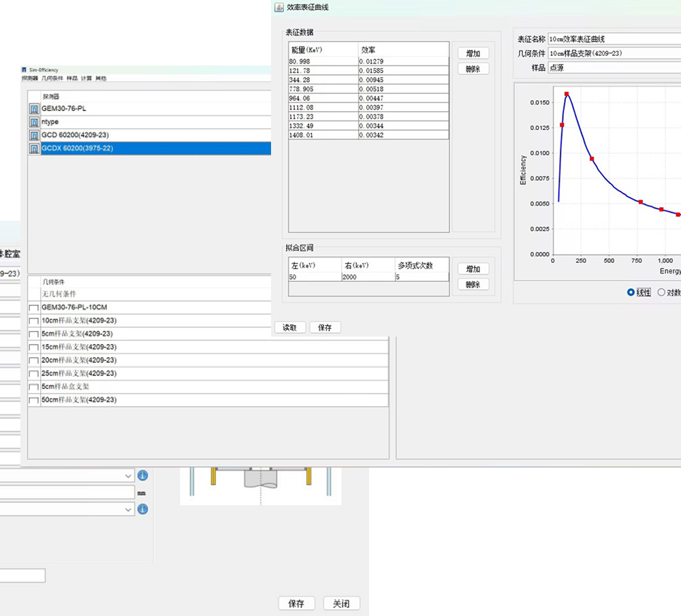This screenshot has height=616, width=681.
Task: Click the 关闭 button
Action: [x=341, y=603]
